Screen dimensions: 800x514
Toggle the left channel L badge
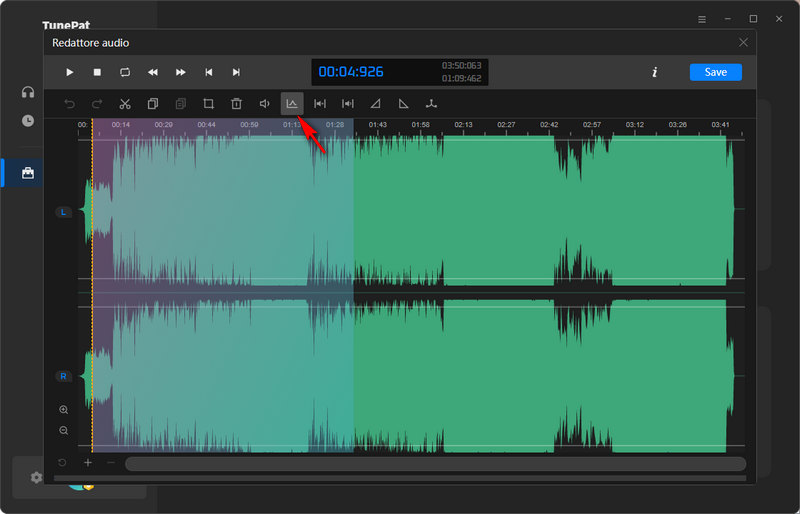pyautogui.click(x=64, y=212)
